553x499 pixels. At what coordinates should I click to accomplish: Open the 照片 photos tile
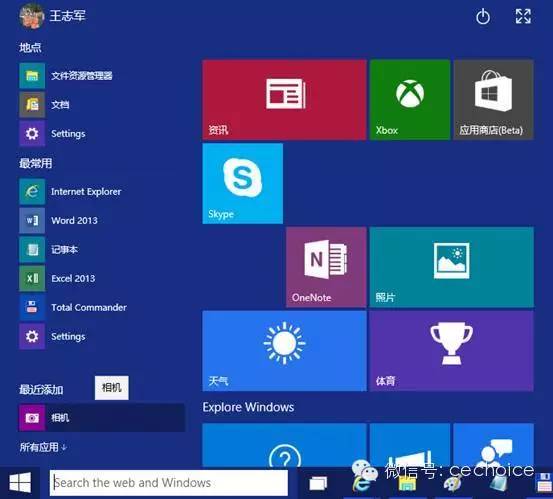tap(452, 267)
